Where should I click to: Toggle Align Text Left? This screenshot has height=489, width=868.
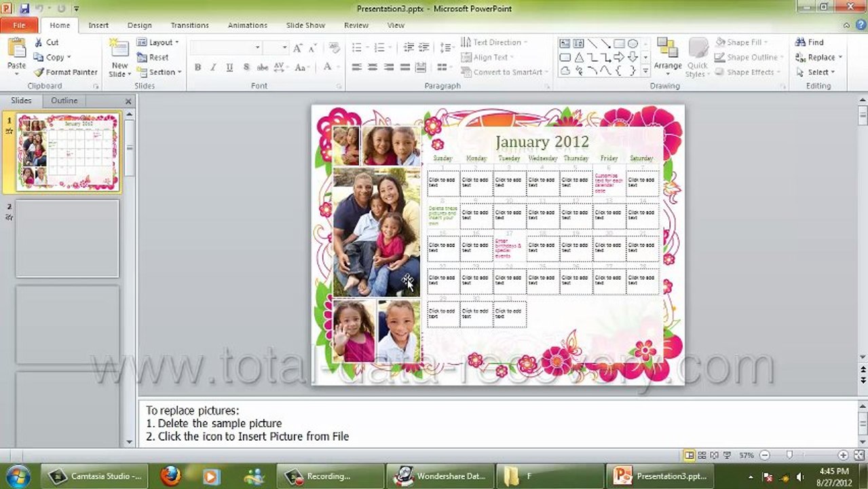357,67
